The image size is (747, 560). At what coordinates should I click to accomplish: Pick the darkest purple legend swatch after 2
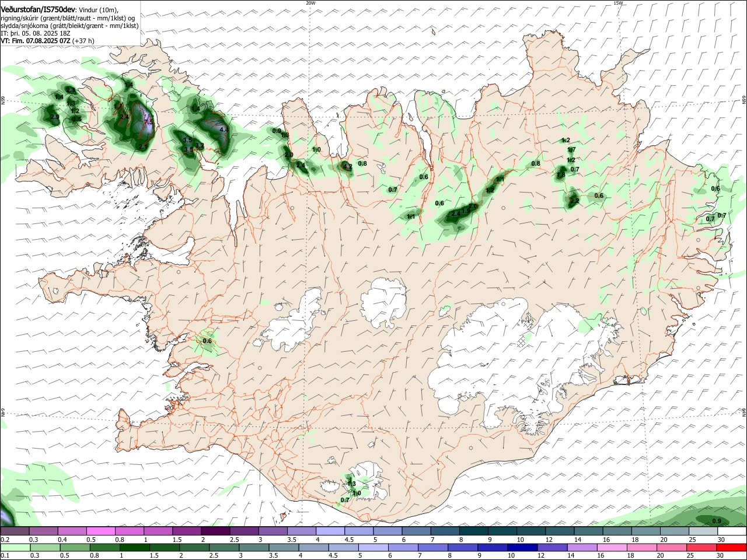[x=215, y=531]
